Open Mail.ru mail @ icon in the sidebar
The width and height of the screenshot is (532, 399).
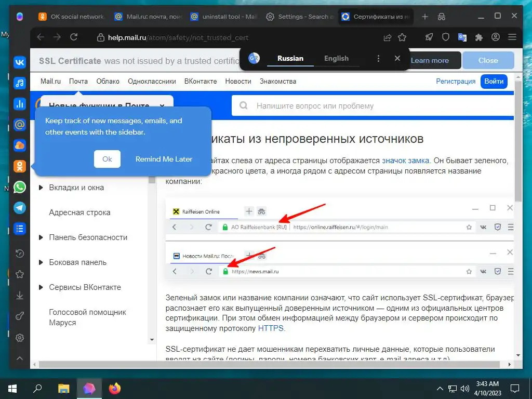click(x=20, y=125)
